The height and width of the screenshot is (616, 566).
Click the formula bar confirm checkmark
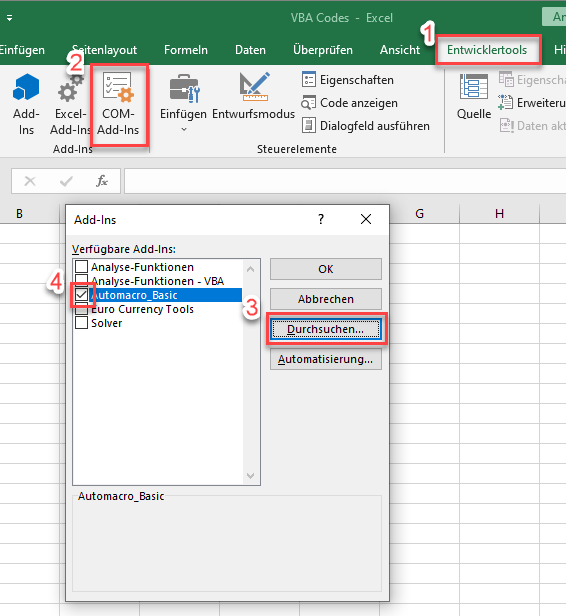tap(66, 181)
